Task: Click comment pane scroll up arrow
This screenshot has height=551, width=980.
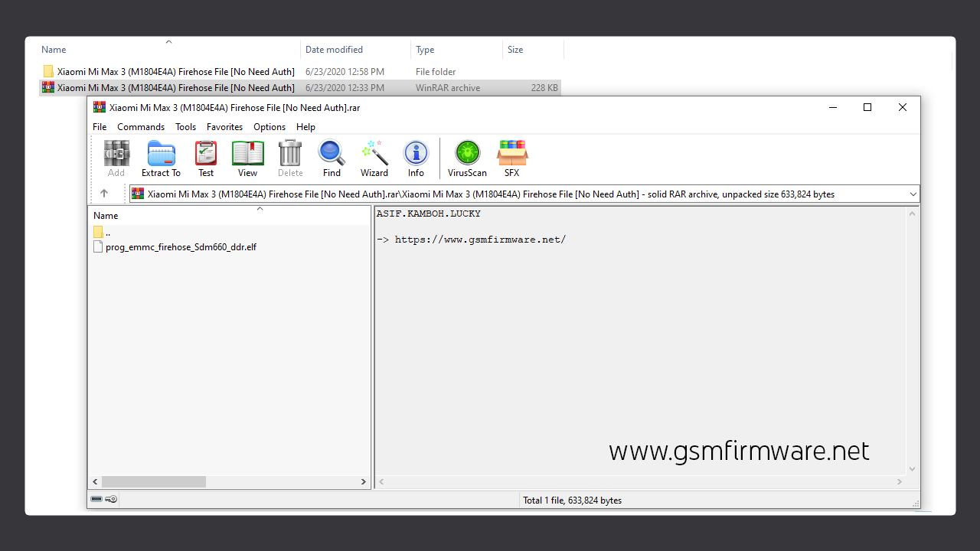Action: [x=912, y=214]
